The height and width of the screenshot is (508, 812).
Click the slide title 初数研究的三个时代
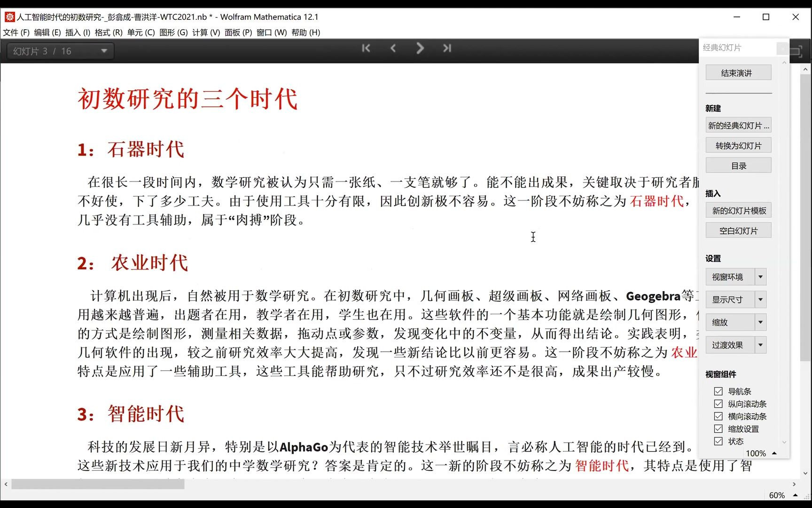187,99
